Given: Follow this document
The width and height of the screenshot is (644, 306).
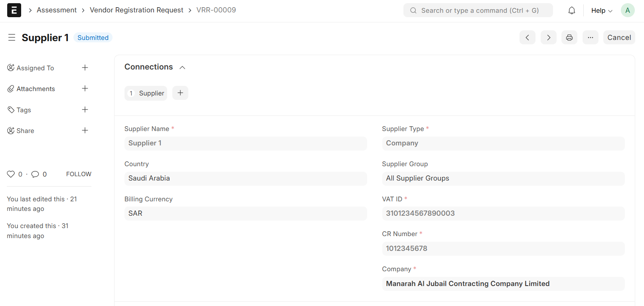Looking at the screenshot, I should (x=79, y=174).
